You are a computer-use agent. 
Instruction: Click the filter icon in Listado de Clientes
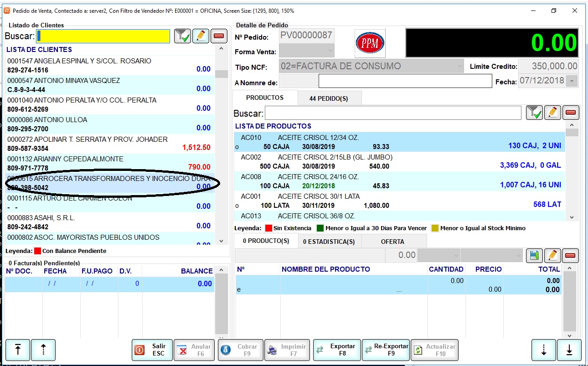pos(182,36)
